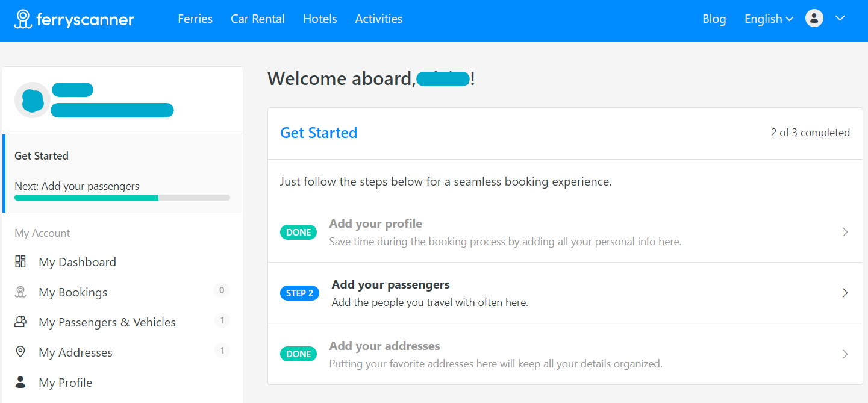Screen dimensions: 868x403
Task: Open the Add your passengers step chevron
Action: coord(845,293)
